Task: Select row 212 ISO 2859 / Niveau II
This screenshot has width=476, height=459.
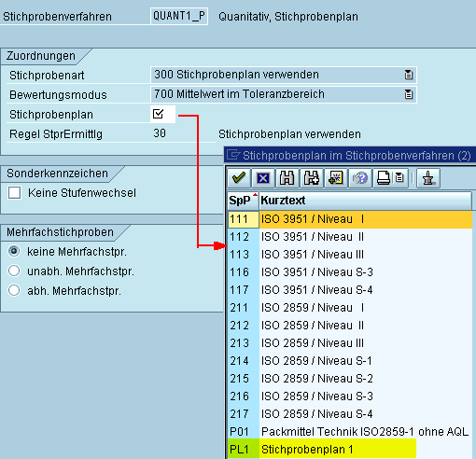Action: coord(350,326)
